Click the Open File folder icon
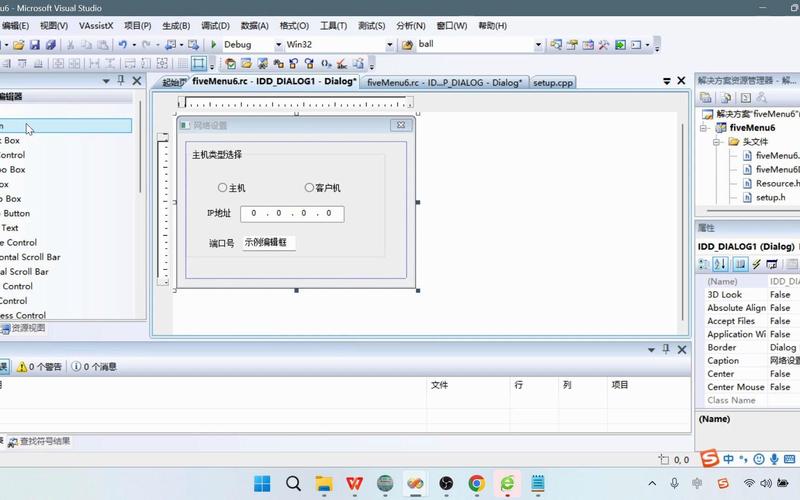 (x=19, y=45)
